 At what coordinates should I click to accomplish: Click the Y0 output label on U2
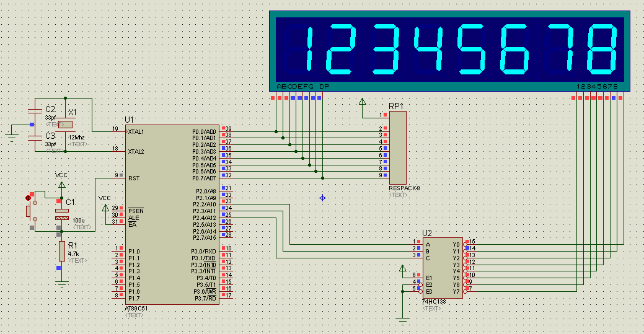[x=456, y=244]
